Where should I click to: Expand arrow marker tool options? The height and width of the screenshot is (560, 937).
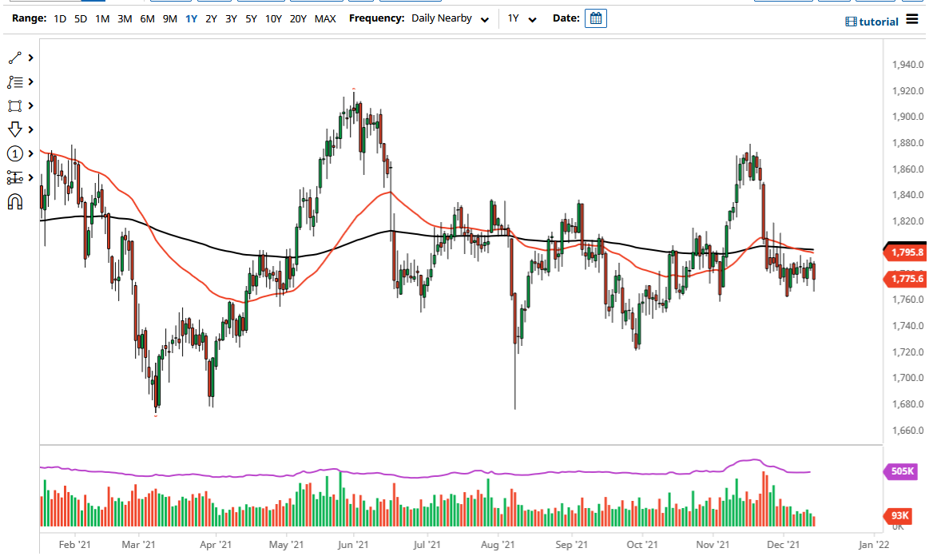coord(30,129)
